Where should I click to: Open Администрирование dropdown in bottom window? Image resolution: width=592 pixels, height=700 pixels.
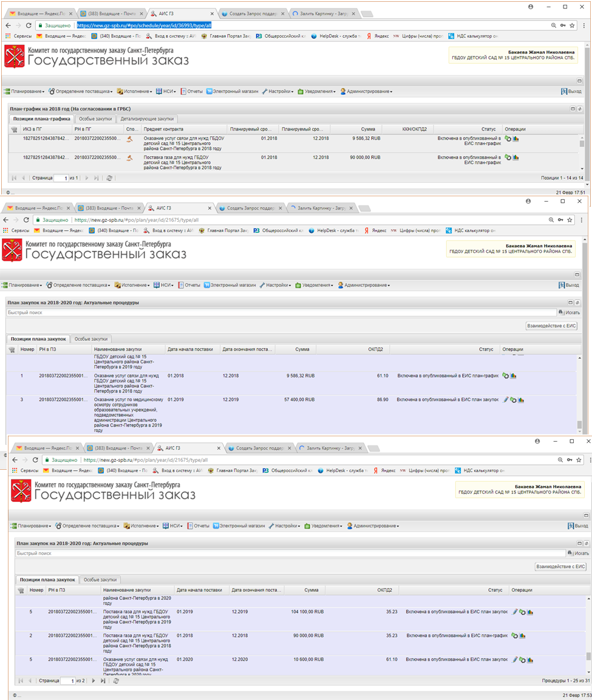(373, 526)
